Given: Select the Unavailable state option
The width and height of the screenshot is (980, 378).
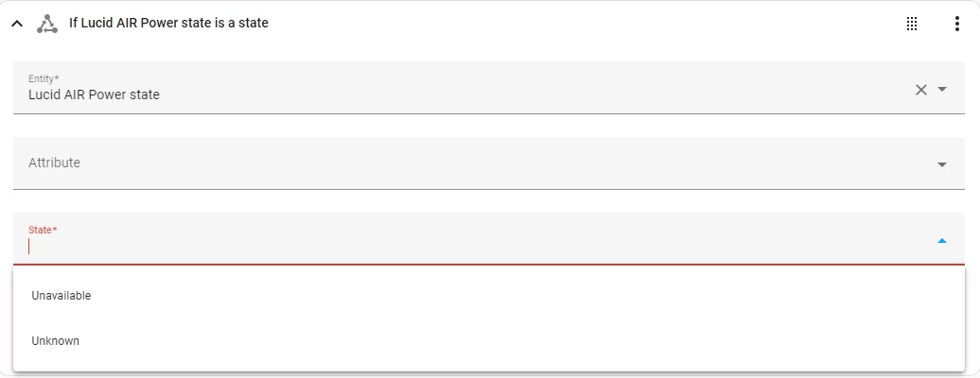Looking at the screenshot, I should 489,296.
